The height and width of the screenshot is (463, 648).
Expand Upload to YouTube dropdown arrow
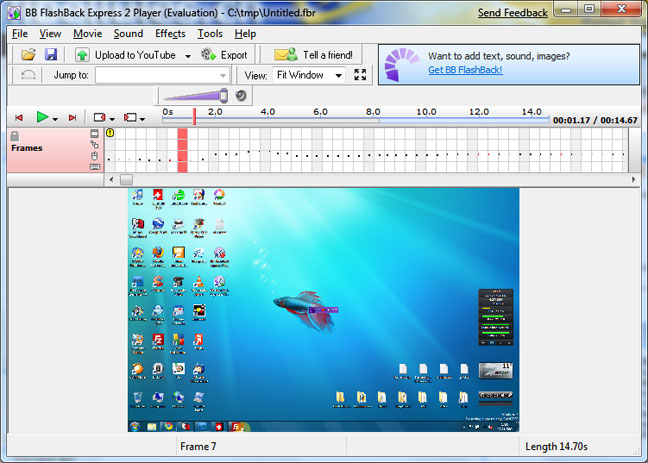click(x=188, y=55)
